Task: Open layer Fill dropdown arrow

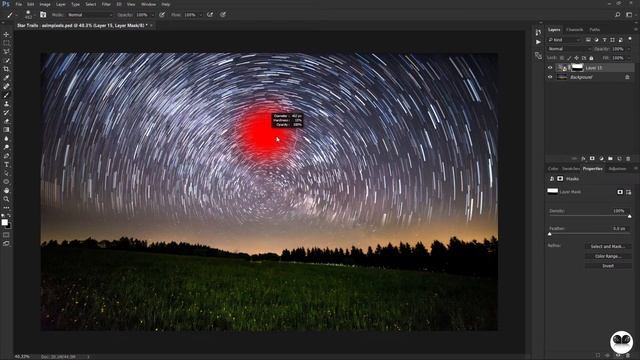Action: (629, 58)
